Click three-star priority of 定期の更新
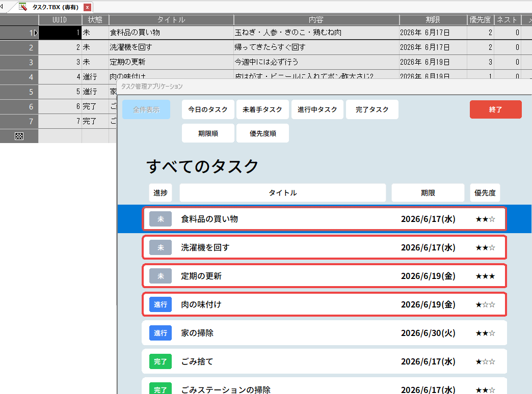Screen dimensions: 532x394 pos(485,276)
